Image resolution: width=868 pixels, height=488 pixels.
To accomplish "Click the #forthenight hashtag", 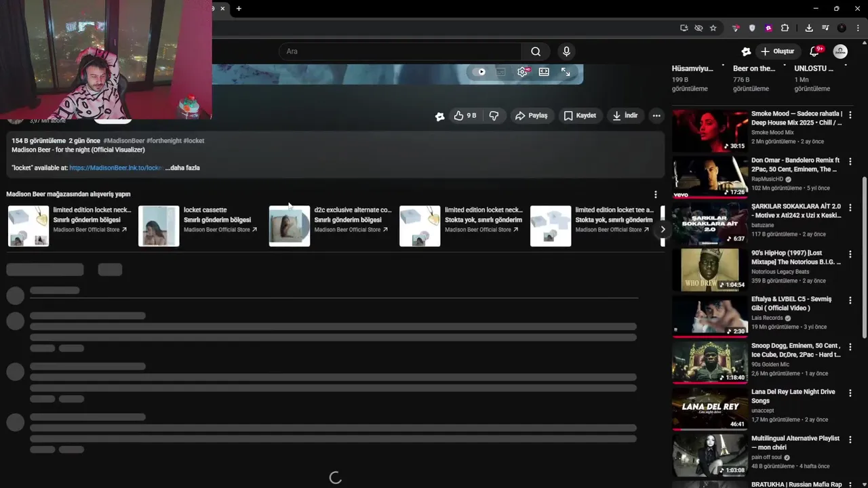I will [x=163, y=140].
